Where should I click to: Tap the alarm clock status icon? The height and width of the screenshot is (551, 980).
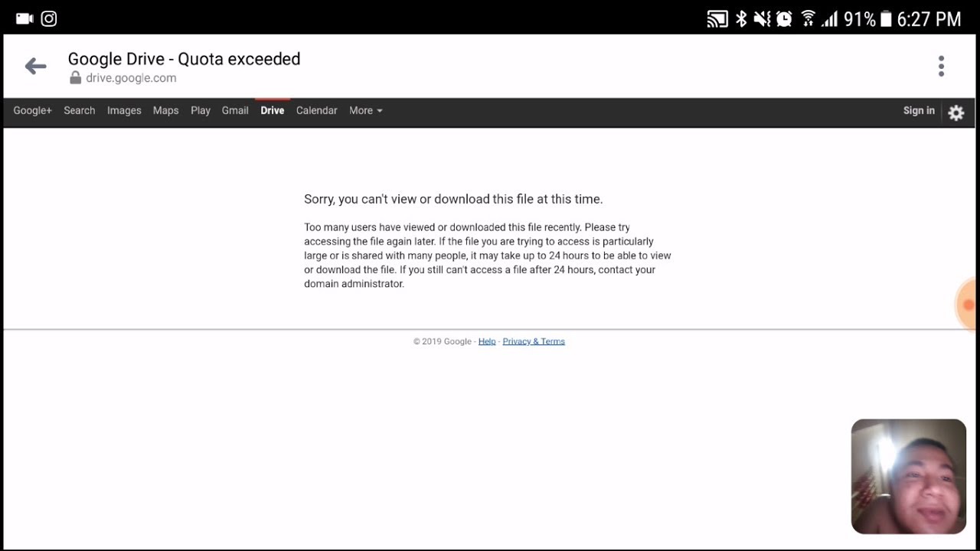784,19
